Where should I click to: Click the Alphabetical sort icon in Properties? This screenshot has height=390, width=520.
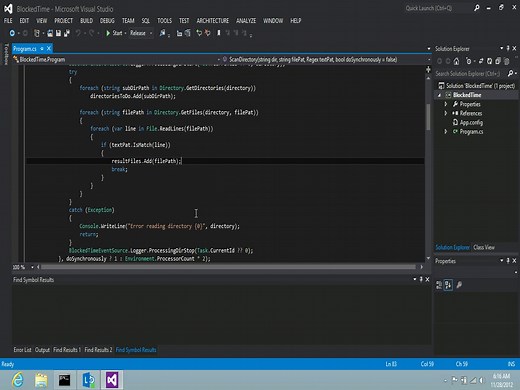pyautogui.click(x=448, y=285)
